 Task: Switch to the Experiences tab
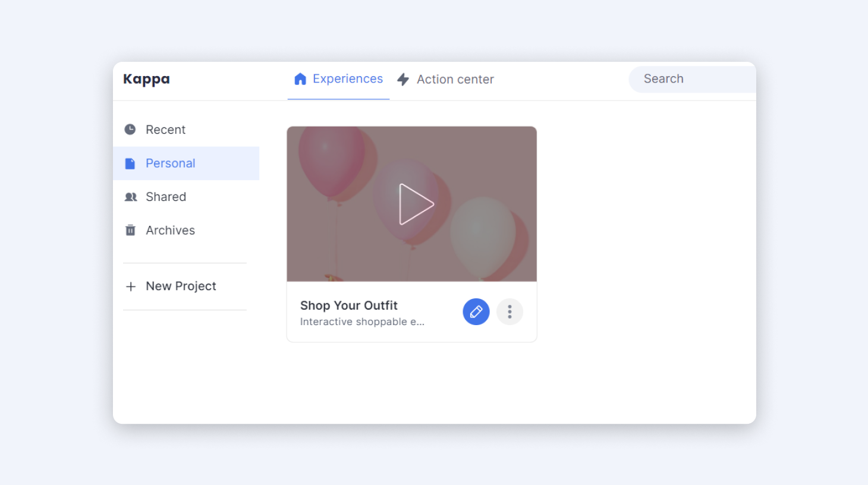point(347,79)
